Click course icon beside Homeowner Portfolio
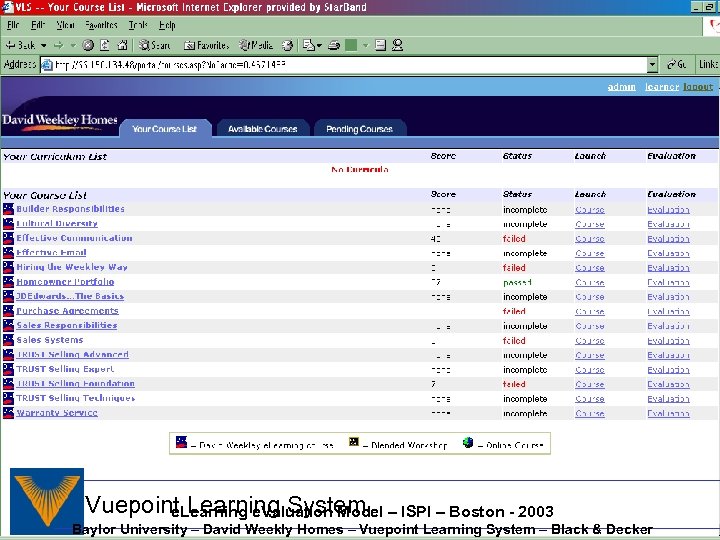The height and width of the screenshot is (540, 720). tap(8, 282)
